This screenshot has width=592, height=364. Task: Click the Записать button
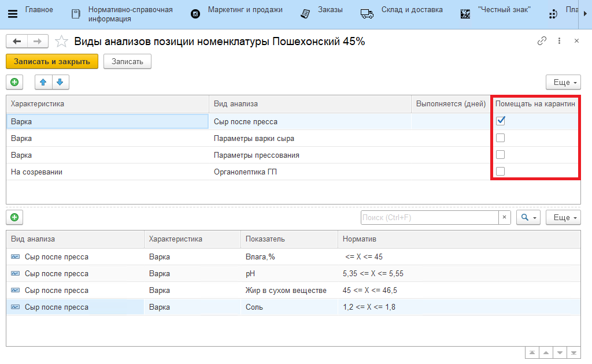(127, 61)
